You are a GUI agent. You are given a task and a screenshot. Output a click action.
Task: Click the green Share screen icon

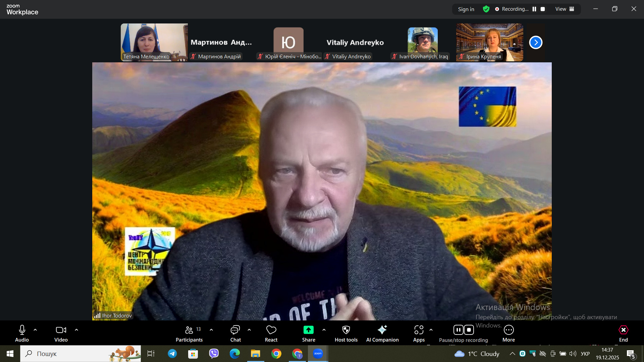pyautogui.click(x=308, y=330)
